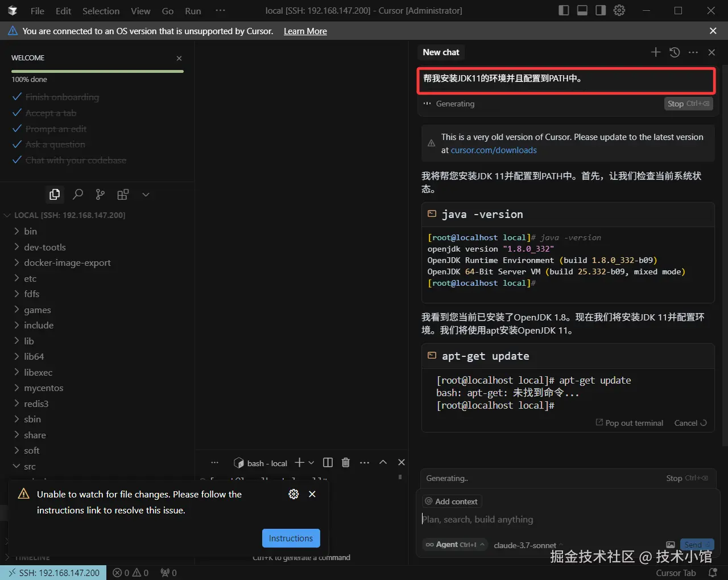Dismiss the file watch warning notification

[312, 494]
